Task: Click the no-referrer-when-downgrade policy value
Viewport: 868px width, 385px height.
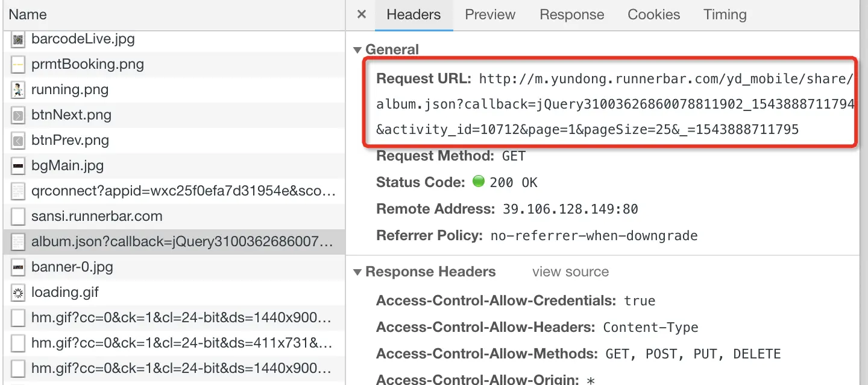Action: (x=594, y=236)
